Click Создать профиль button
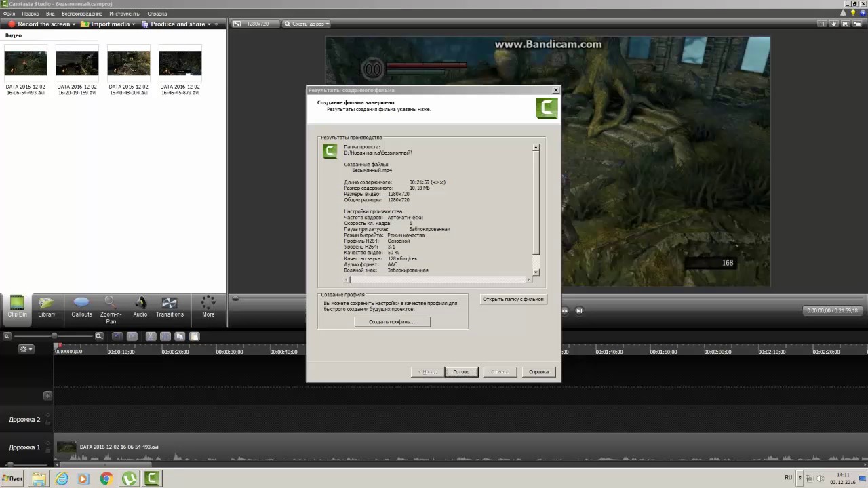868x488 pixels. coord(392,322)
